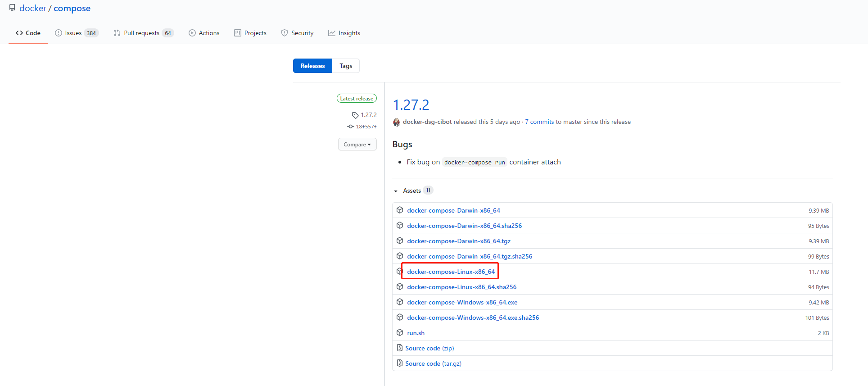Click the tag icon next to 1.27.2
This screenshot has width=868, height=386.
(355, 115)
